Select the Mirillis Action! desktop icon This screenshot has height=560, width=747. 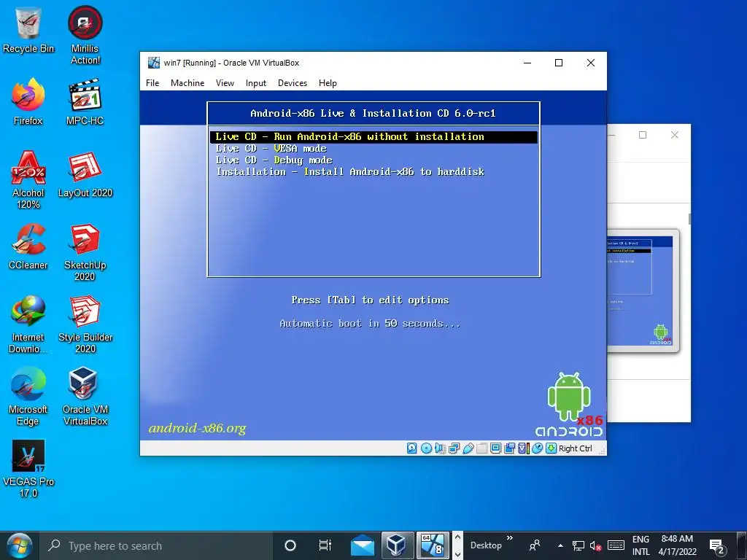pos(85,35)
